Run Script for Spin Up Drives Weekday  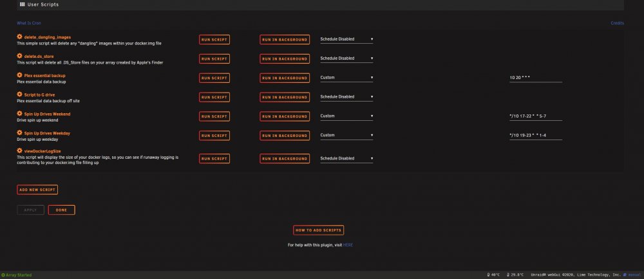point(214,136)
